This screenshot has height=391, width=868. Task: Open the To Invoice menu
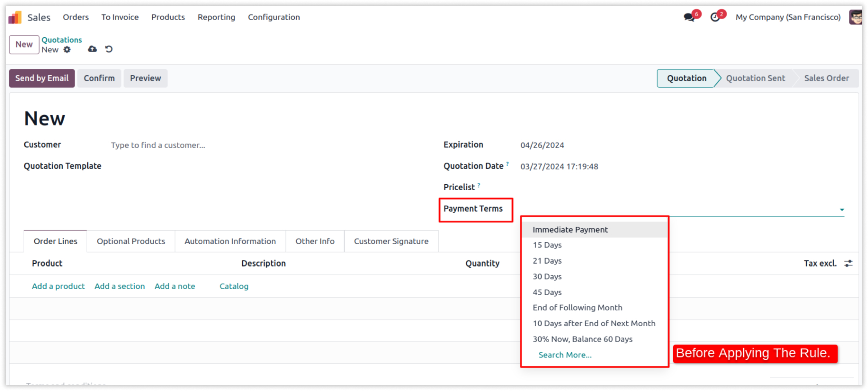[120, 17]
